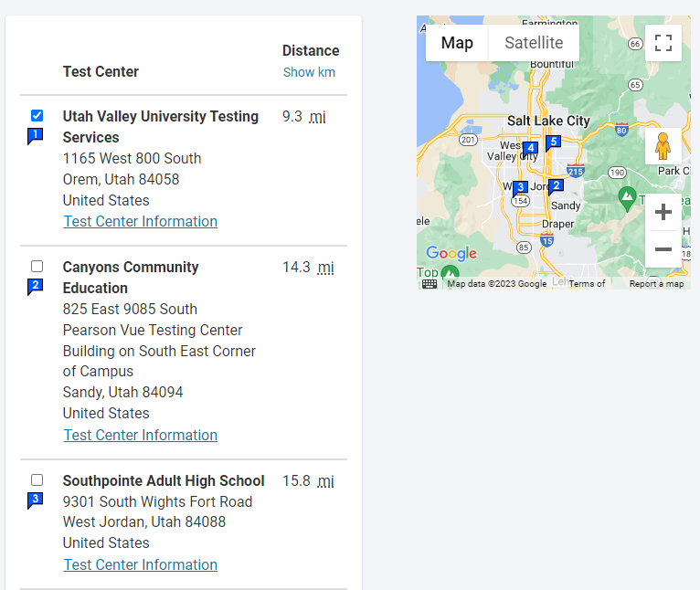Show distances in km
700x590 pixels.
(x=309, y=72)
